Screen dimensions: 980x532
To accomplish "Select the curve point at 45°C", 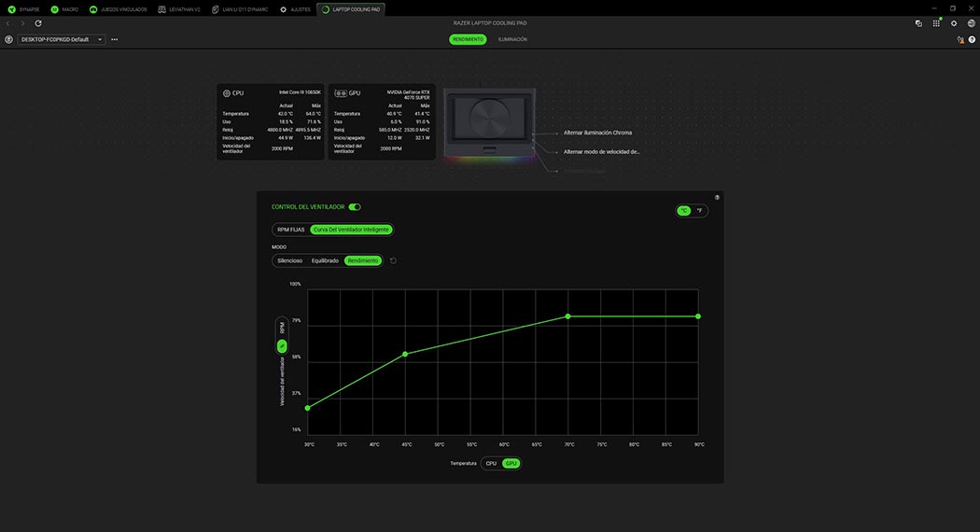I will [405, 354].
